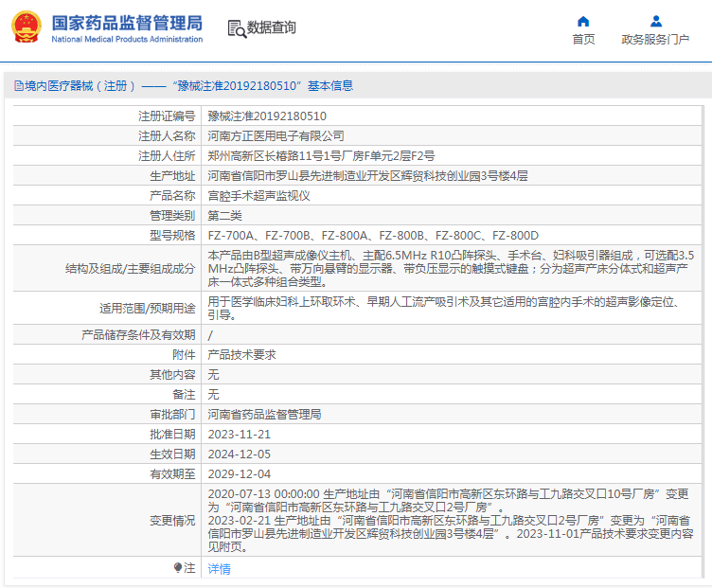
Task: Click the 变更情况 row label
Action: coord(172,521)
